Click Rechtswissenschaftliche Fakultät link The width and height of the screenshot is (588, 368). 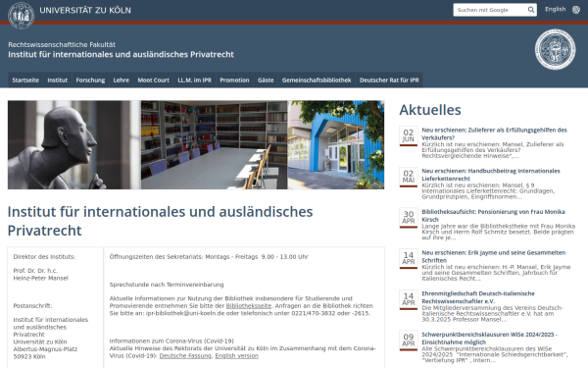(62, 45)
